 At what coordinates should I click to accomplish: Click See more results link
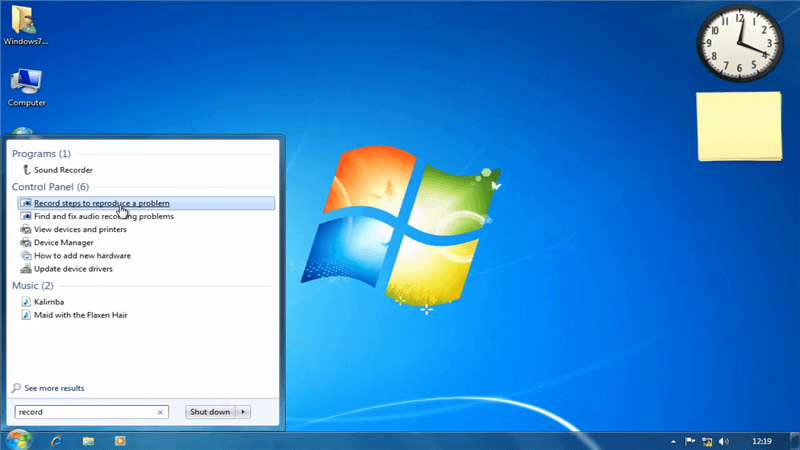54,388
